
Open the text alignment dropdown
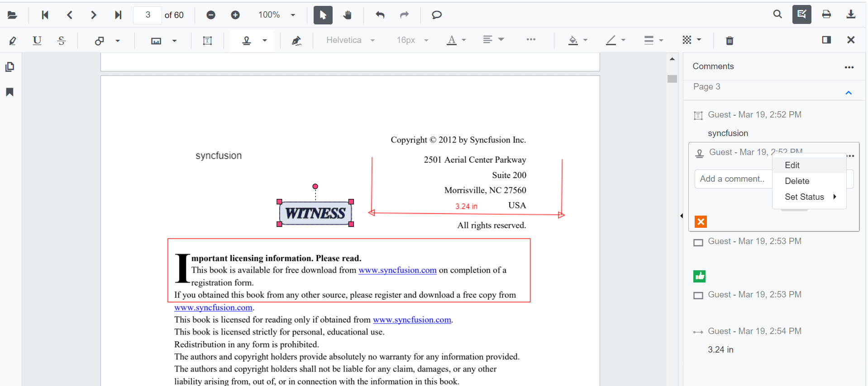coord(493,40)
